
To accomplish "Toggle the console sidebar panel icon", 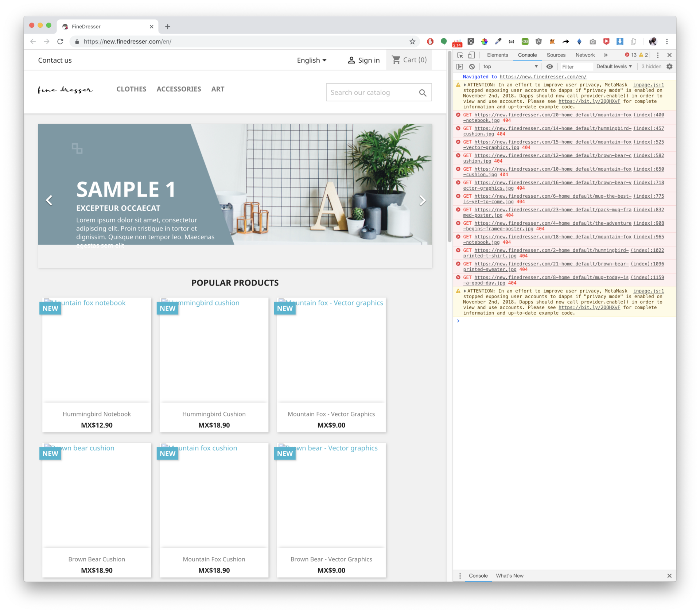I will point(460,66).
